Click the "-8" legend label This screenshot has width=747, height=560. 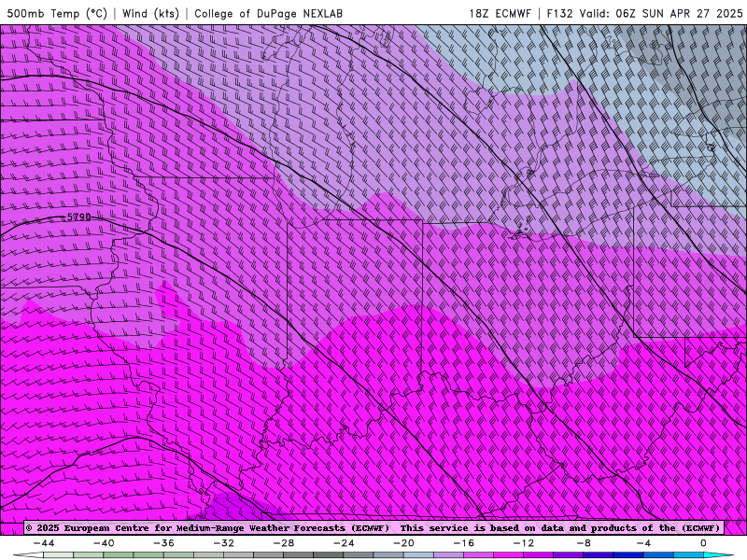tap(584, 543)
